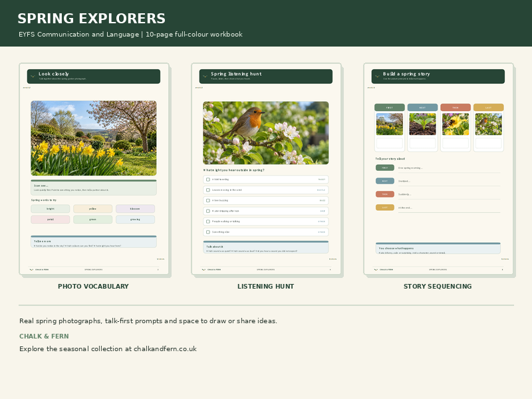This screenshot has width=532, height=399.
Task: Click the 'Real spring photographs' description line
Action: point(148,321)
